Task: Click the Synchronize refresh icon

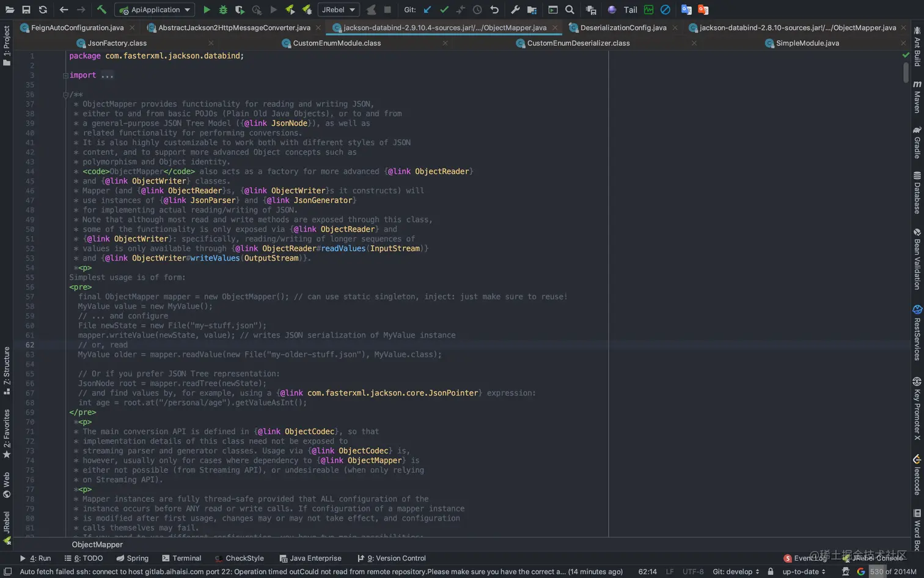Action: [43, 10]
